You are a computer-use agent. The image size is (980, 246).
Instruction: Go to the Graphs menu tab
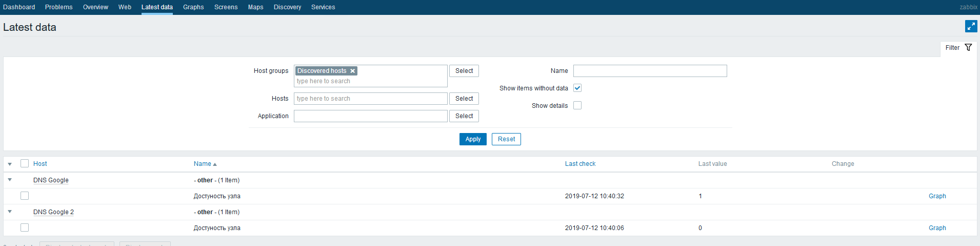(193, 7)
